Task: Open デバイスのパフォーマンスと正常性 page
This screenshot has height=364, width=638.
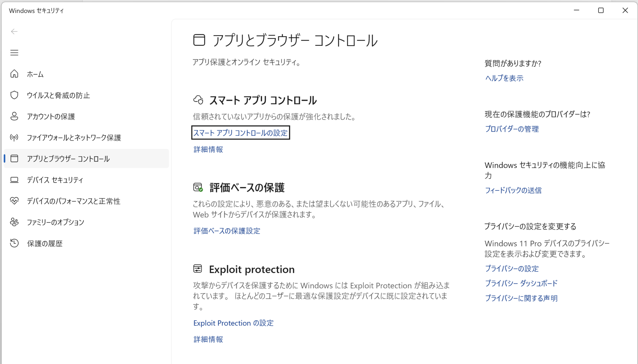Action: coord(86,201)
